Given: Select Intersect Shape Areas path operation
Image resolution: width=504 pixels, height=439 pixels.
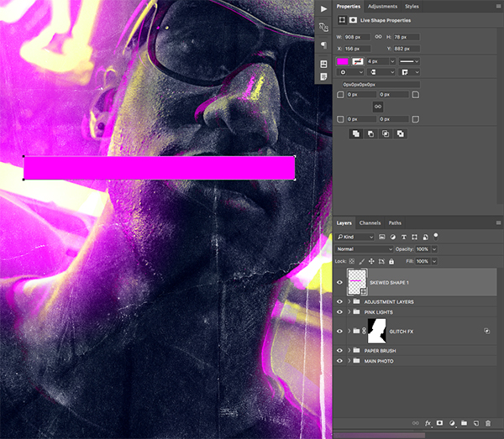Looking at the screenshot, I should pos(386,133).
